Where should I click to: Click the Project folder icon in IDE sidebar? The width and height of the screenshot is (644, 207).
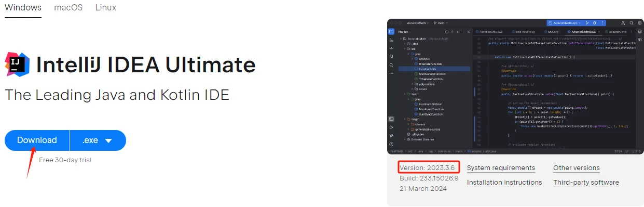[391, 32]
